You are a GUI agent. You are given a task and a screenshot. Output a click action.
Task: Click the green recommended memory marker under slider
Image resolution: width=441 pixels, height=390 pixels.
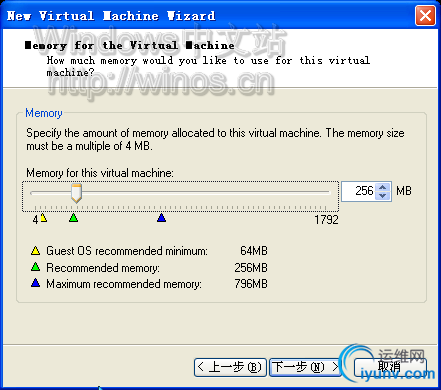point(73,218)
